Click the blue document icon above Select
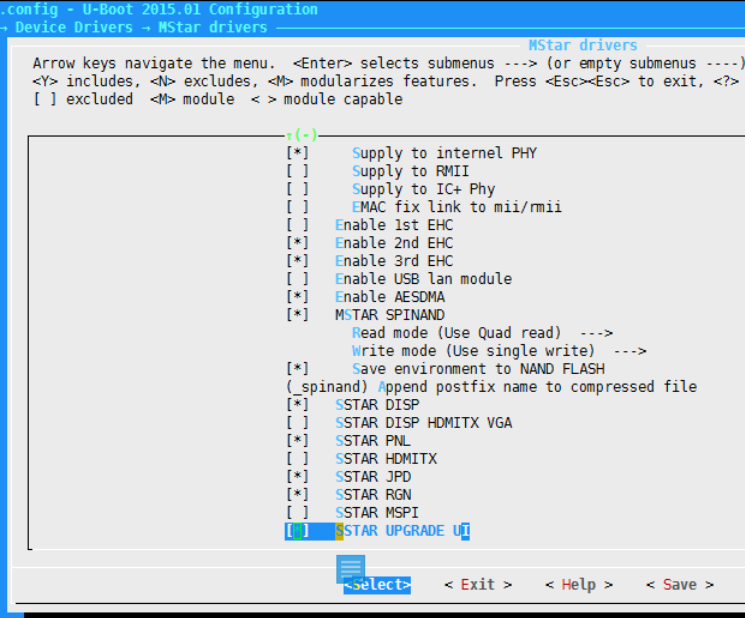Image resolution: width=745 pixels, height=618 pixels. (350, 568)
